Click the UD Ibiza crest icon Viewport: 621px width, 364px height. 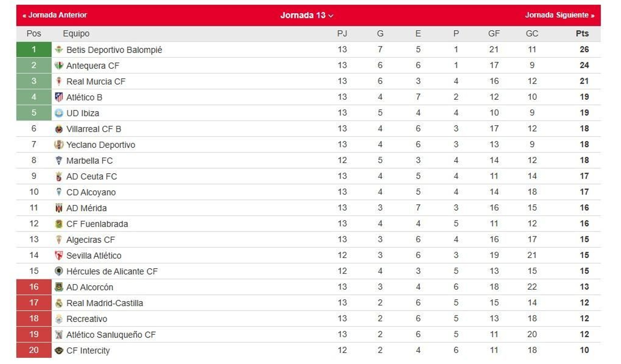tap(59, 113)
